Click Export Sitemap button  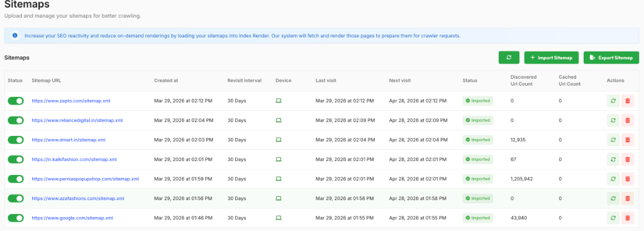(x=611, y=57)
